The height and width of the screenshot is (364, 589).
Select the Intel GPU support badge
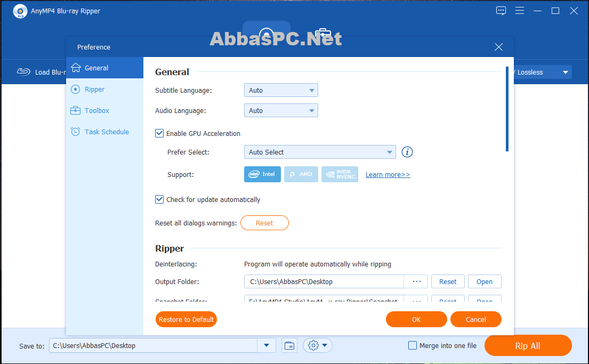pyautogui.click(x=262, y=174)
